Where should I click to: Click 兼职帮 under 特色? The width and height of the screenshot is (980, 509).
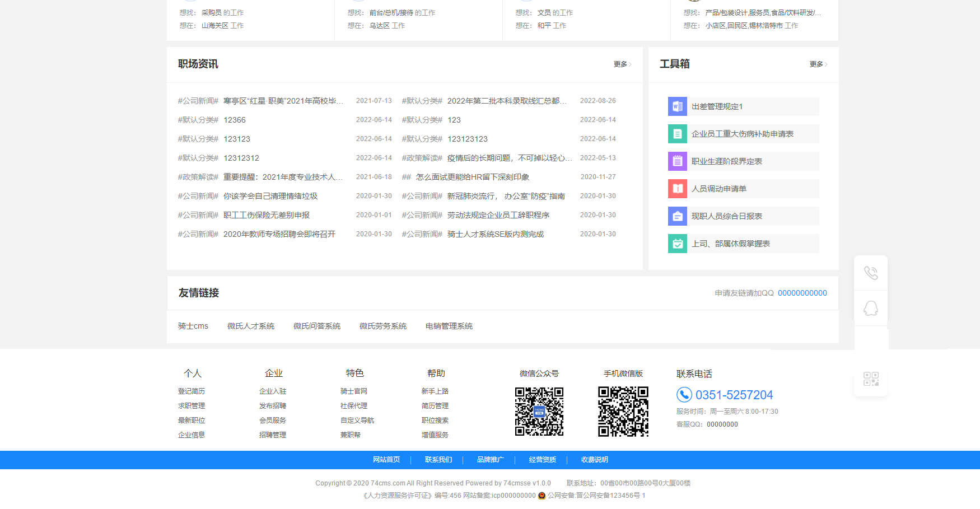pos(351,435)
